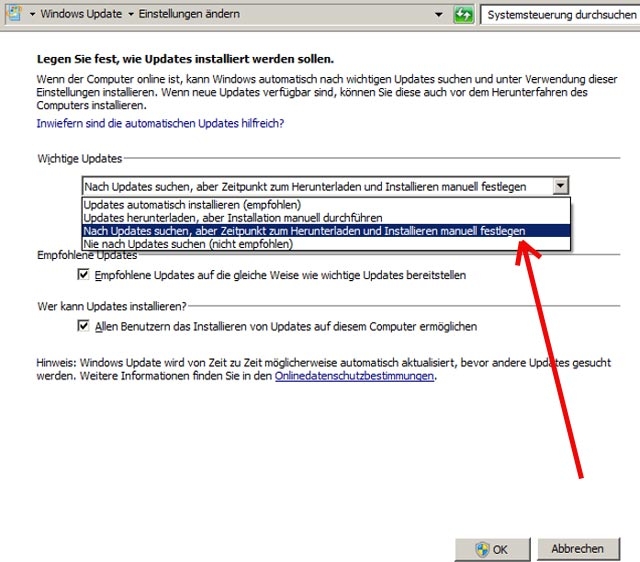640x562 pixels.
Task: Open breadcrumb arrow before Einstellungen ändern
Action: click(131, 14)
